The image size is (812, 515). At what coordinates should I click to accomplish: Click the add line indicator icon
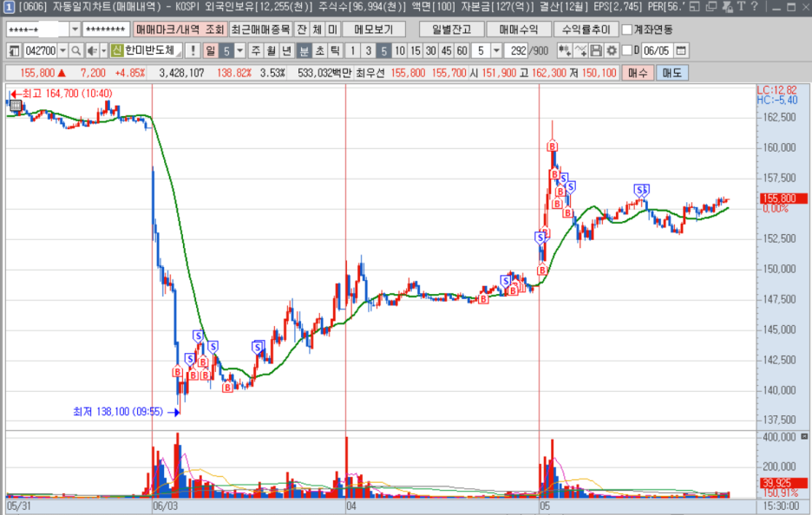[582, 50]
